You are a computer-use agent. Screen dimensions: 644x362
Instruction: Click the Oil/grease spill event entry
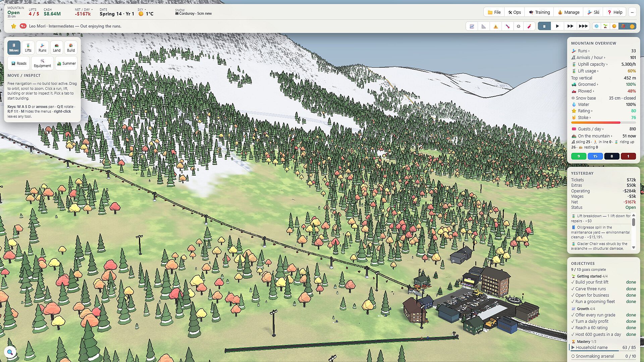pos(601,232)
